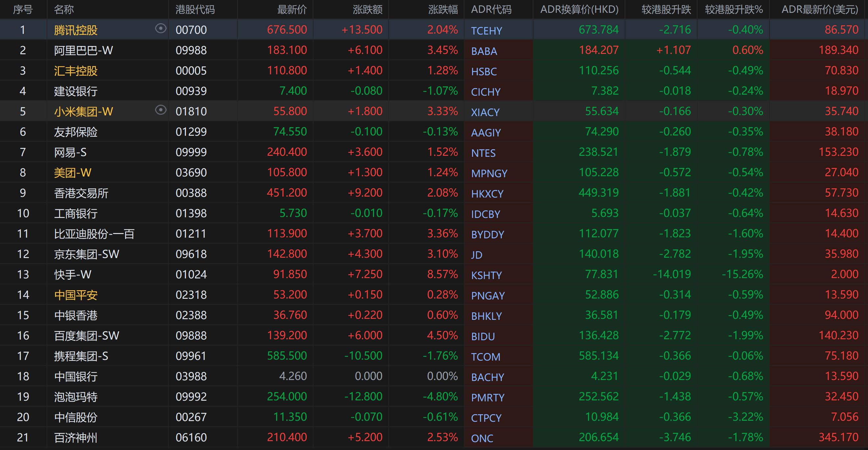Click the 港股代码 column header
This screenshot has height=450, width=868.
pyautogui.click(x=195, y=10)
